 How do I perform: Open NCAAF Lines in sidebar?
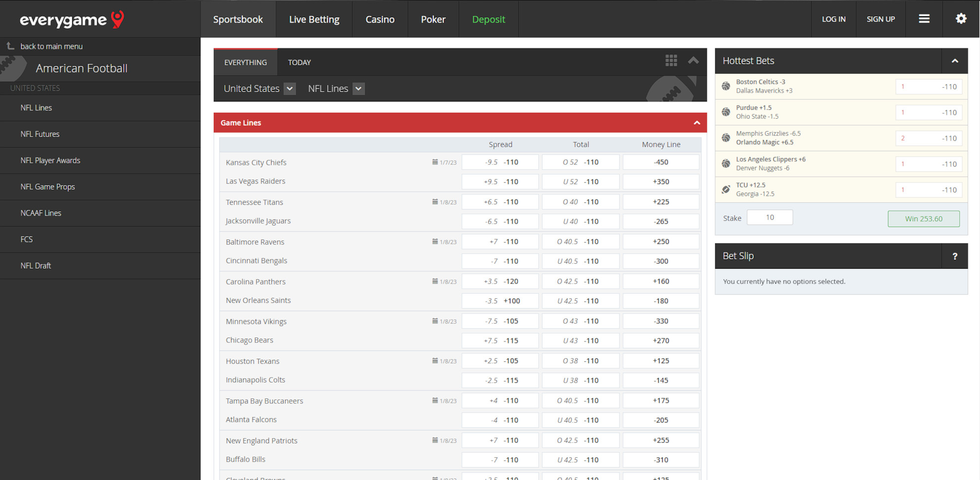[100, 213]
